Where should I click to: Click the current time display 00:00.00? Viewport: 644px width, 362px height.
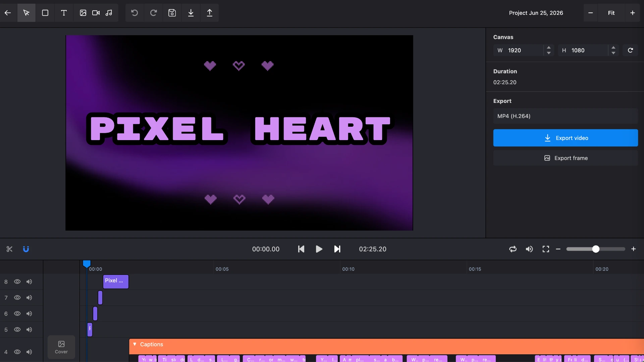click(x=266, y=249)
